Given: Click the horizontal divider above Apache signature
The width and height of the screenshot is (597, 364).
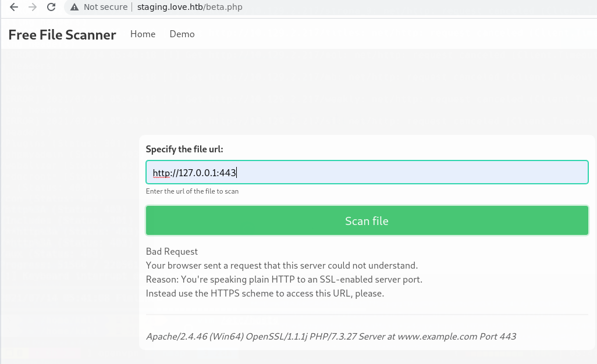Looking at the screenshot, I should pos(367,315).
